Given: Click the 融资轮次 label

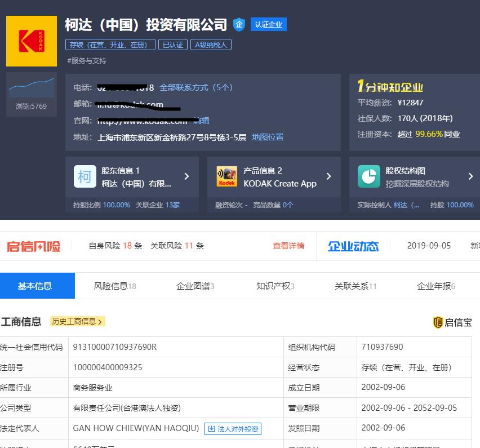Looking at the screenshot, I should click(229, 205).
